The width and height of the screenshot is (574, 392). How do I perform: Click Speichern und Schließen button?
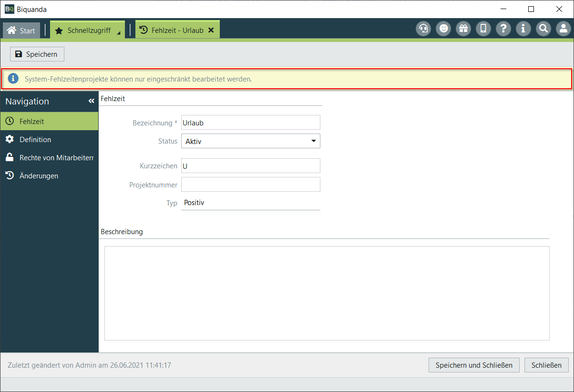click(x=474, y=365)
